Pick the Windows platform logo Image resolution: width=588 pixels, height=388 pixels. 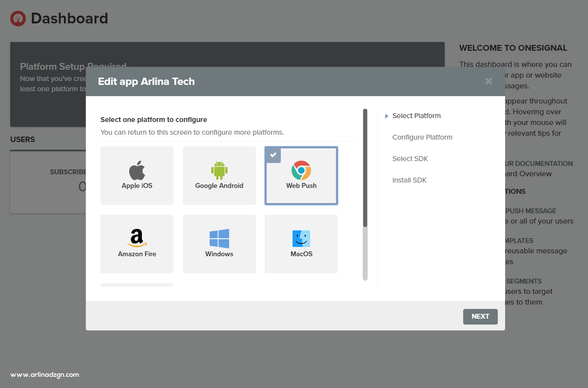(x=219, y=239)
